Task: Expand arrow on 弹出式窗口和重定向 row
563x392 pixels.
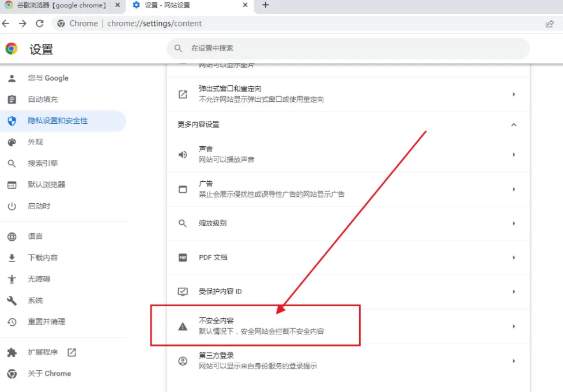Action: (x=514, y=94)
